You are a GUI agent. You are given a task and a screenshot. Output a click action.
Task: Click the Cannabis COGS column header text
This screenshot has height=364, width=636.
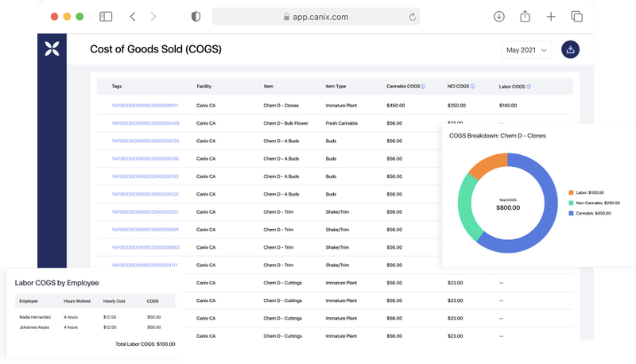tap(403, 87)
